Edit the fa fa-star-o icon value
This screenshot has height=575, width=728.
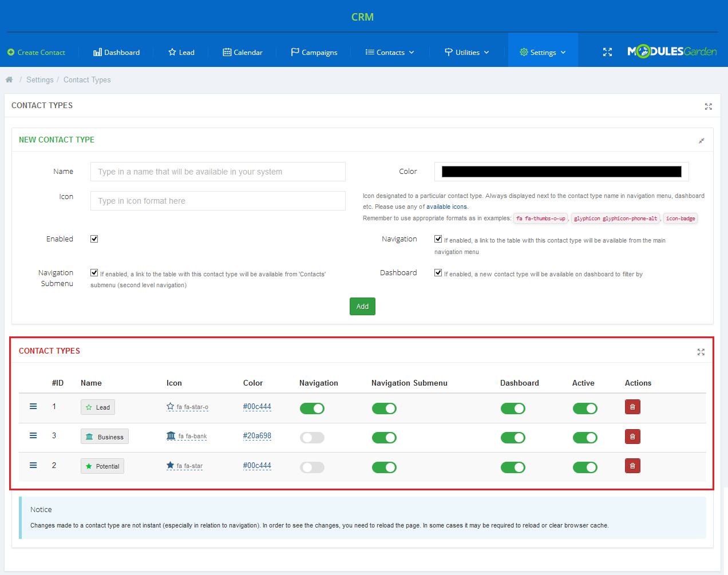(192, 407)
